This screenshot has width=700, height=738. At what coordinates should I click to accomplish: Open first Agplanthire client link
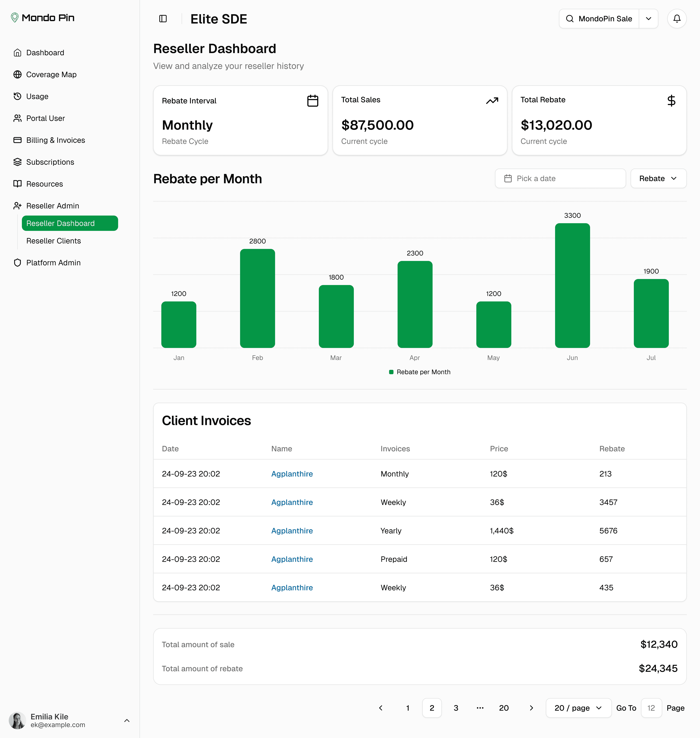(292, 474)
